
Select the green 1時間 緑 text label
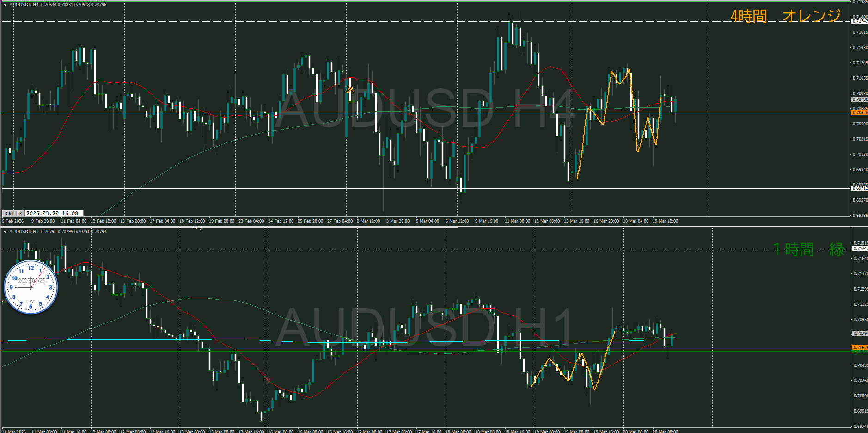(808, 250)
